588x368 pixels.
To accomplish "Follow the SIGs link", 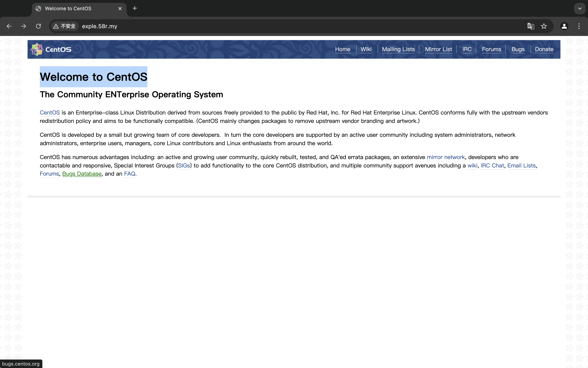I will (184, 166).
